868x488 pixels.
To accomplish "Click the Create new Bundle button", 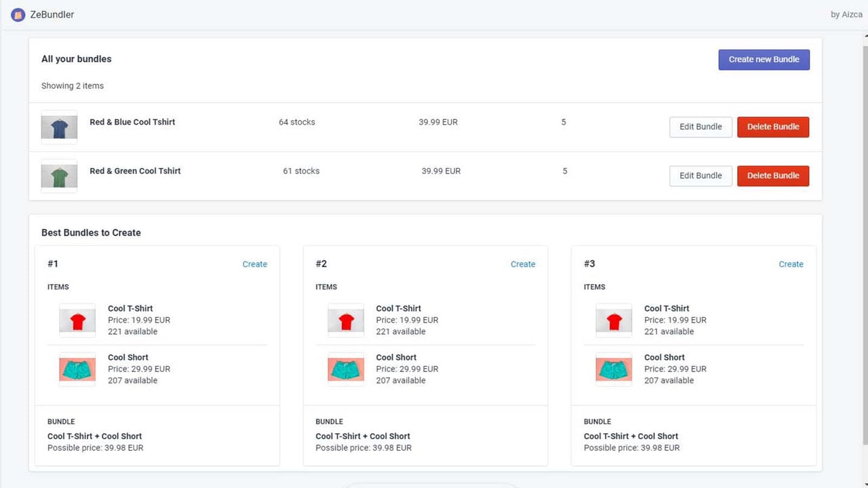I will [x=764, y=60].
